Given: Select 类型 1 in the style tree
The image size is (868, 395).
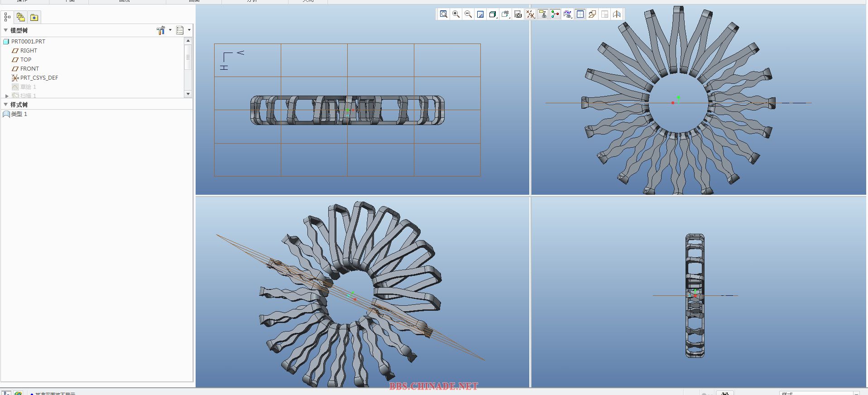Looking at the screenshot, I should coord(19,114).
